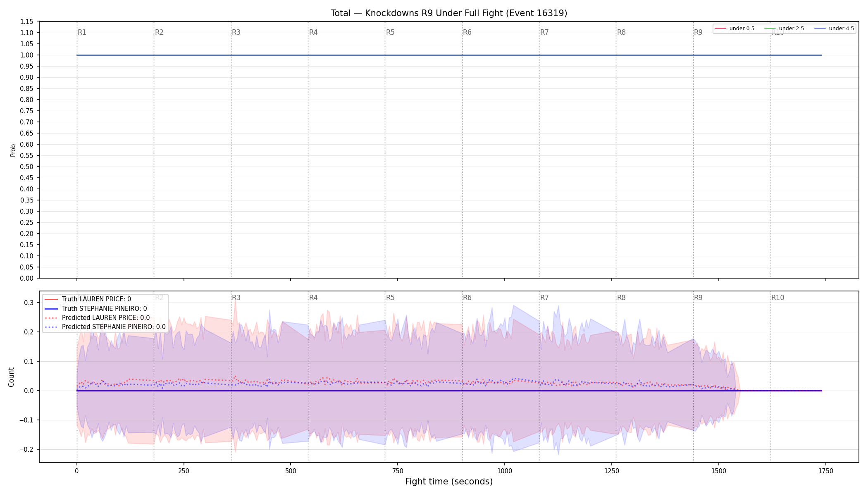The height and width of the screenshot is (496, 868).
Task: Click the R3 label in bottom chart
Action: [x=236, y=298]
